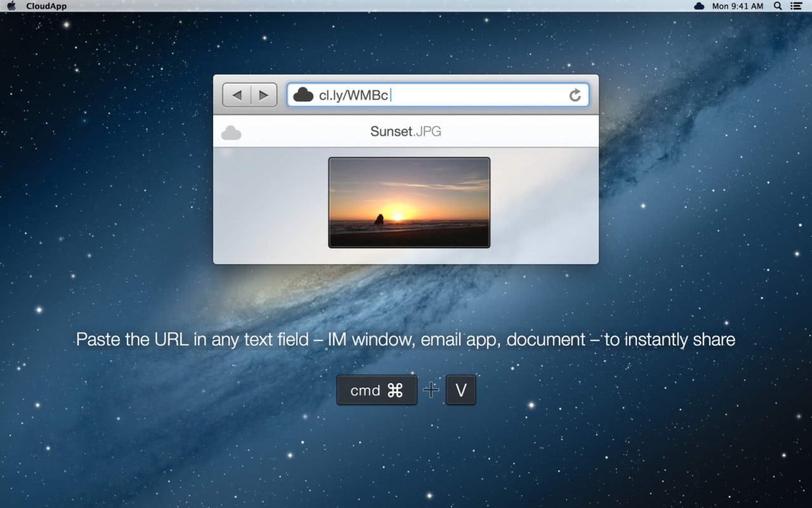The width and height of the screenshot is (812, 508).
Task: Open the sunset photo thumbnail
Action: [x=409, y=202]
